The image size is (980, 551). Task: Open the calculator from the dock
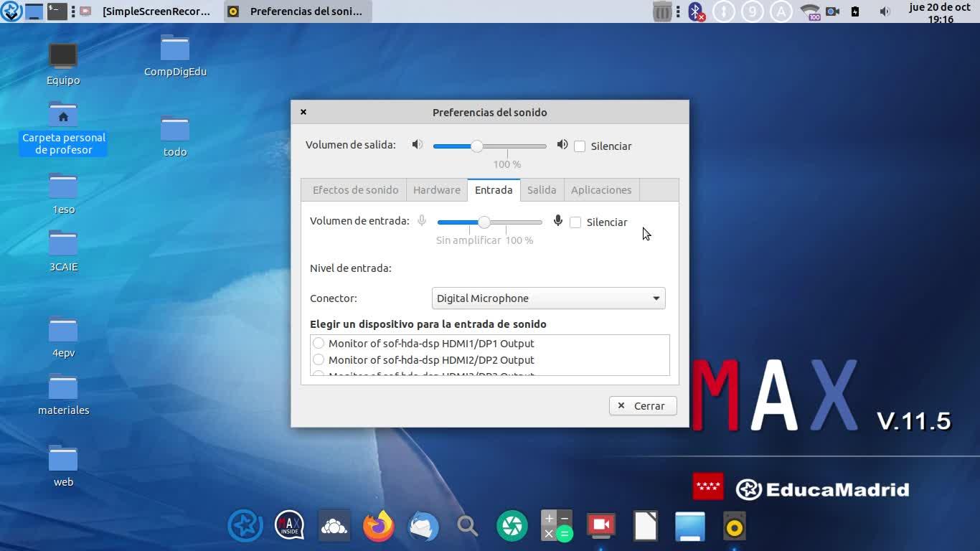556,527
